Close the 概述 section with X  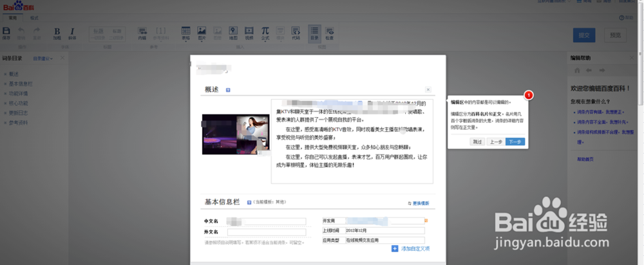click(428, 89)
